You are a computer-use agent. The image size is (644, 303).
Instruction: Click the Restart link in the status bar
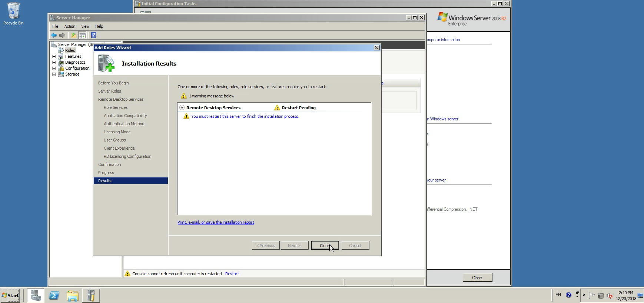[232, 274]
